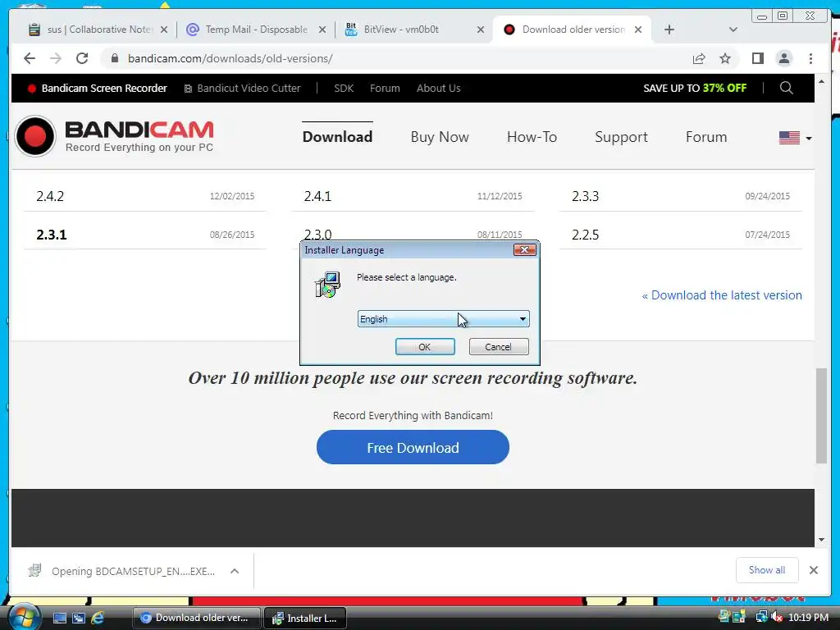Bookmark this page with the star icon
Screen dimensions: 840x630
tap(725, 58)
